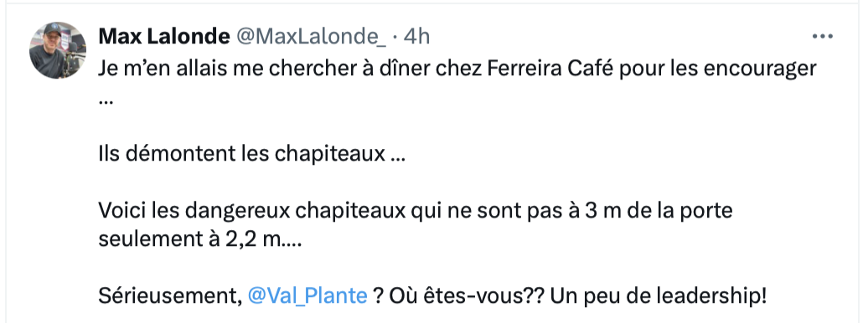Open the three-dot More options menu
The image size is (868, 323).
click(x=822, y=37)
